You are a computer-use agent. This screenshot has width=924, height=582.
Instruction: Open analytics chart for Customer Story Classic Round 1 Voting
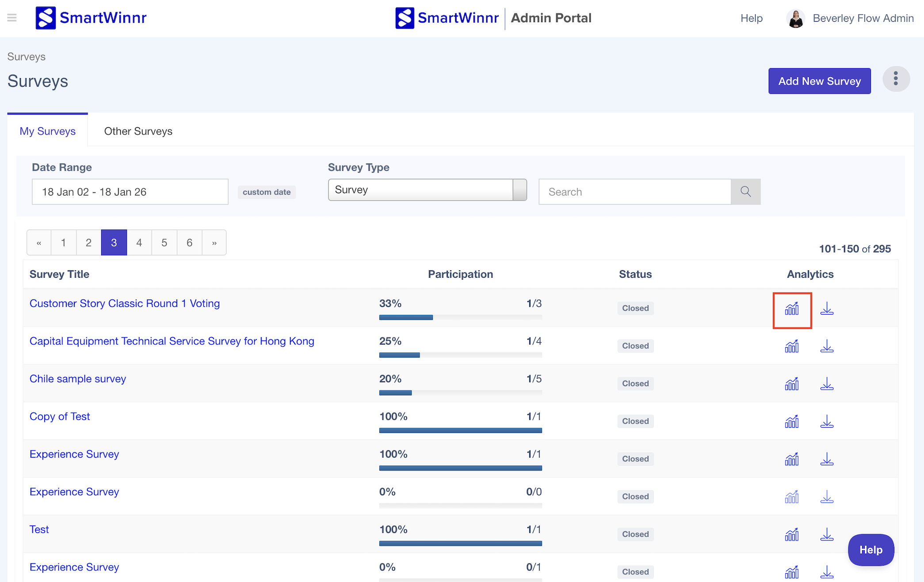(792, 309)
